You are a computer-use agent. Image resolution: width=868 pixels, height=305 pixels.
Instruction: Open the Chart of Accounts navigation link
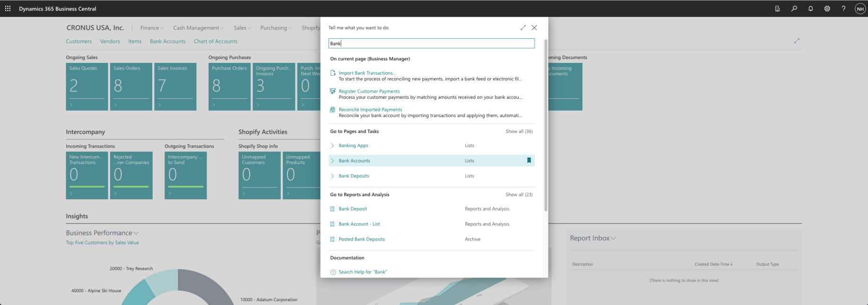216,41
